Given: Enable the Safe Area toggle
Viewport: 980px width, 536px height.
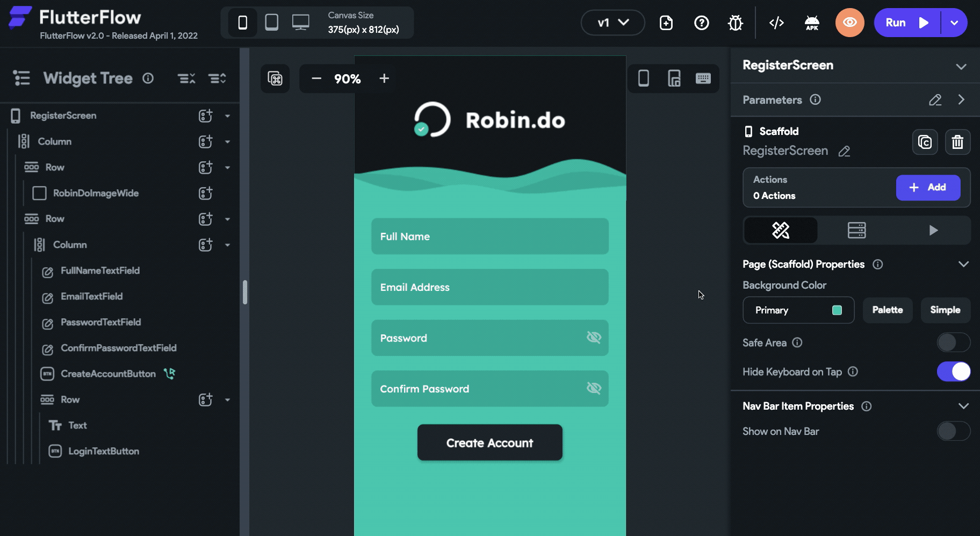Looking at the screenshot, I should pyautogui.click(x=954, y=342).
